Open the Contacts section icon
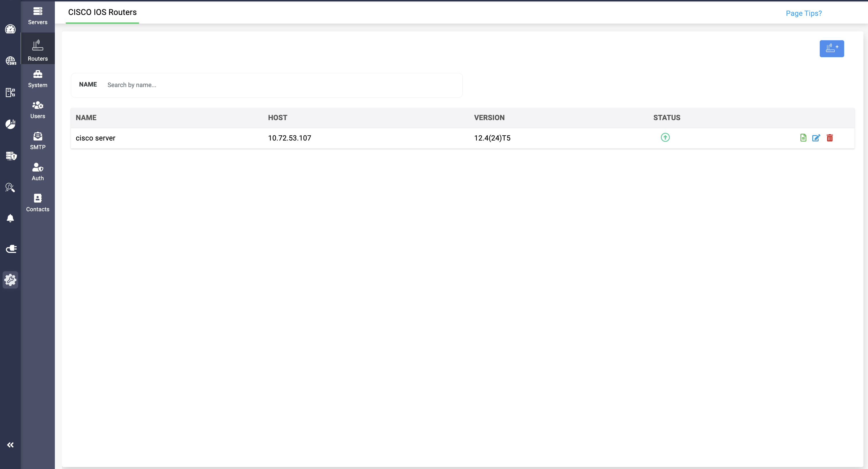 (37, 203)
